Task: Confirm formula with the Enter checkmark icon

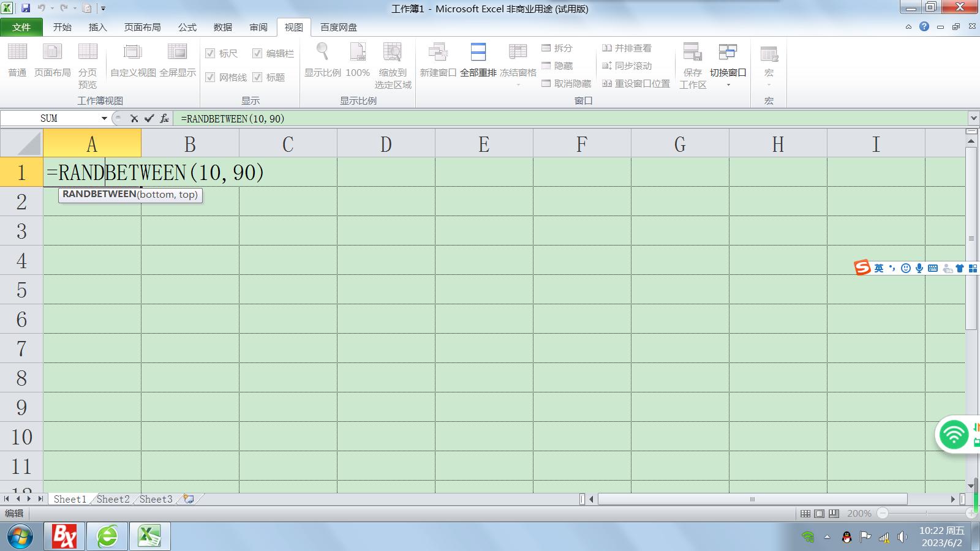Action: point(149,119)
